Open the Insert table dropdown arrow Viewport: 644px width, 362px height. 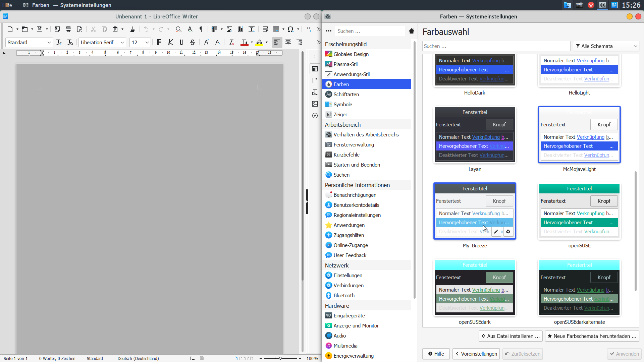coord(222,29)
